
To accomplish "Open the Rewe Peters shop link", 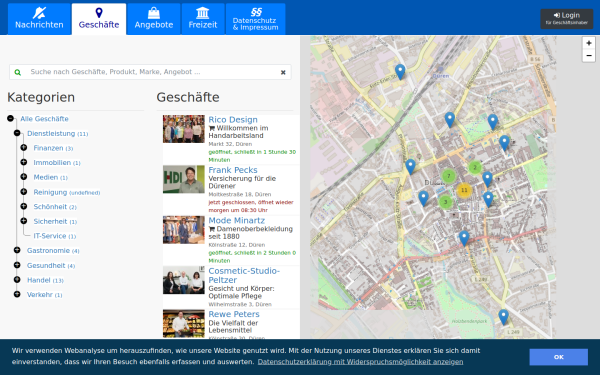I will [x=234, y=314].
